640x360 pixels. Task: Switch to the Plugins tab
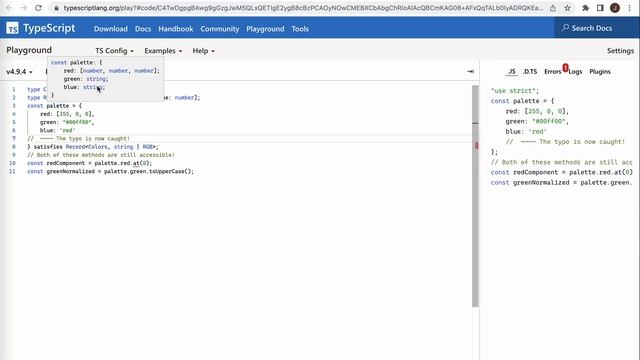point(600,71)
